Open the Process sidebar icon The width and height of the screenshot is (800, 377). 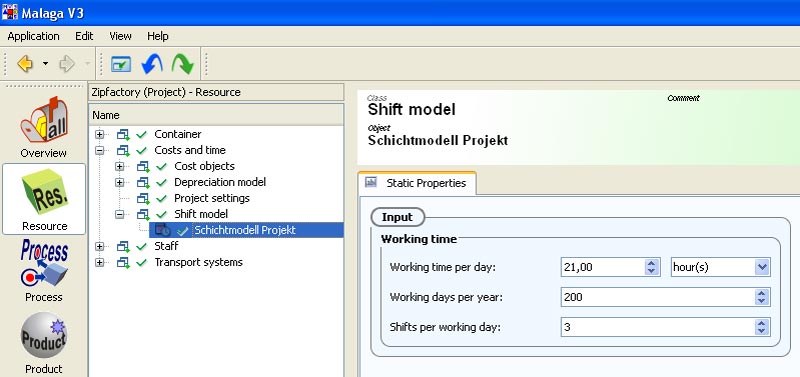click(x=44, y=264)
